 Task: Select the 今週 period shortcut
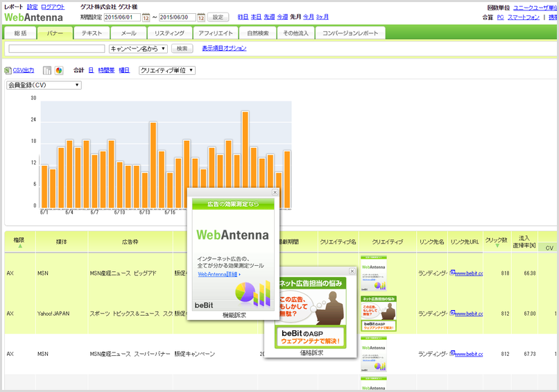pyautogui.click(x=282, y=17)
